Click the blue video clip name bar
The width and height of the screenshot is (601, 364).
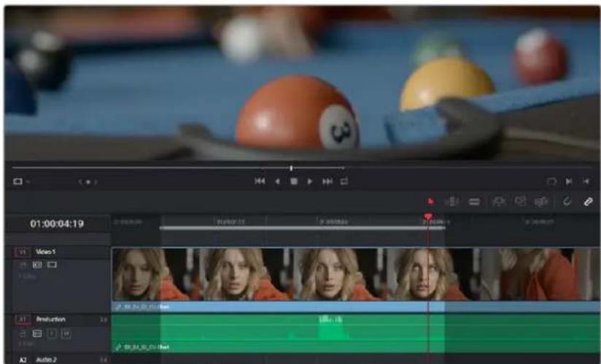pyautogui.click(x=356, y=306)
